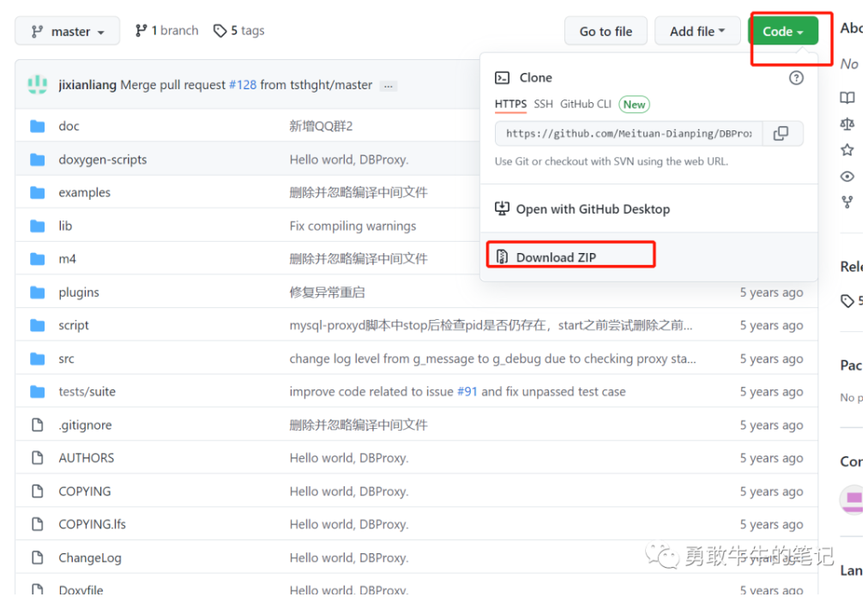Open the script folder
Screen dimensions: 868x603
tap(74, 325)
